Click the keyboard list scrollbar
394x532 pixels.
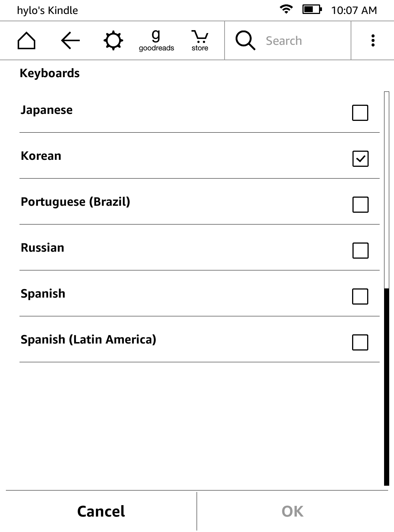coord(386,386)
